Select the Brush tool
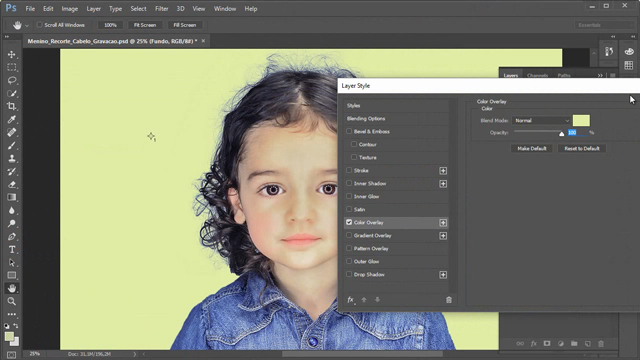This screenshot has width=640, height=360. (11, 145)
